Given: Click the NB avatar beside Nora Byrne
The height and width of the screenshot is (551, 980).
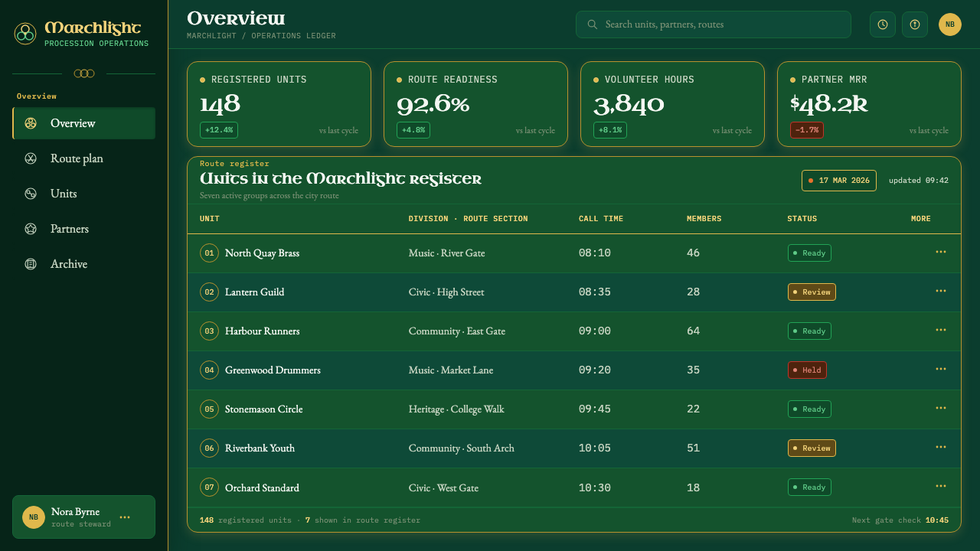Looking at the screenshot, I should [34, 517].
